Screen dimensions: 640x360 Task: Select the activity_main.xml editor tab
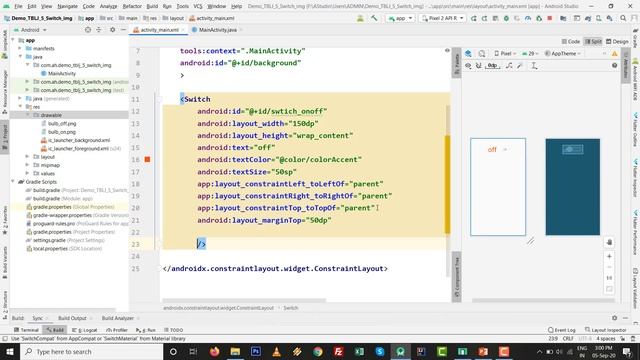[159, 30]
